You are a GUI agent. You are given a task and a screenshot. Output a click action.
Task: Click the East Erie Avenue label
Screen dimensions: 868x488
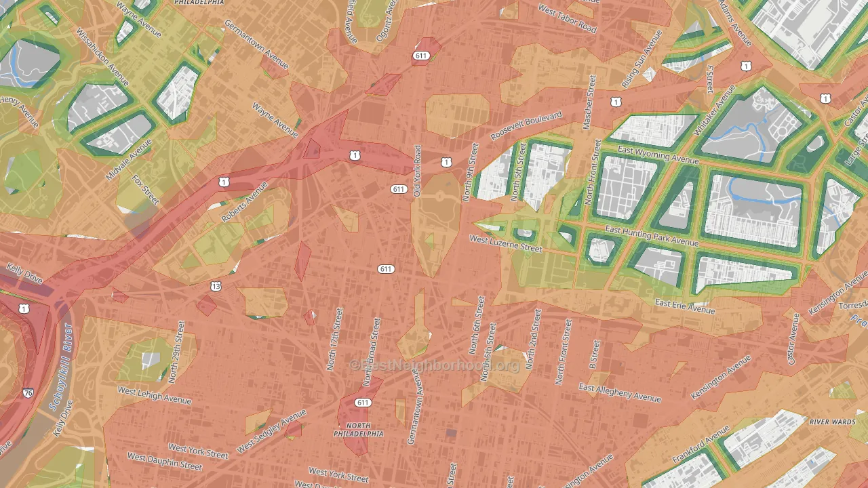point(684,306)
